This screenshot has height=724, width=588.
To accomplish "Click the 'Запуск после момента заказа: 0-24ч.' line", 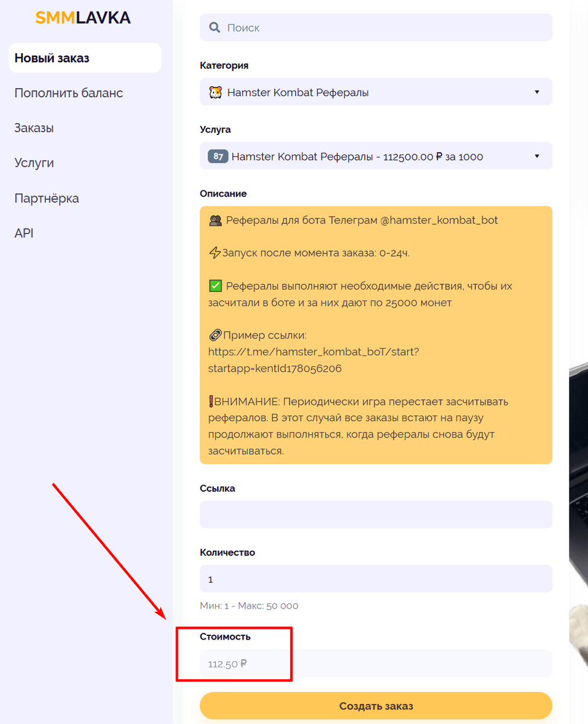I will pyautogui.click(x=309, y=253).
